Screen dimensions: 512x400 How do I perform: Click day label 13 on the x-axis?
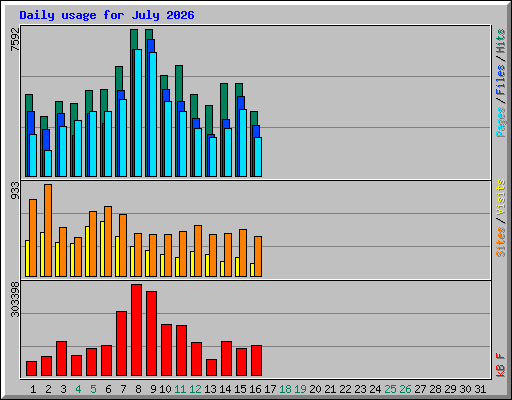(x=210, y=389)
